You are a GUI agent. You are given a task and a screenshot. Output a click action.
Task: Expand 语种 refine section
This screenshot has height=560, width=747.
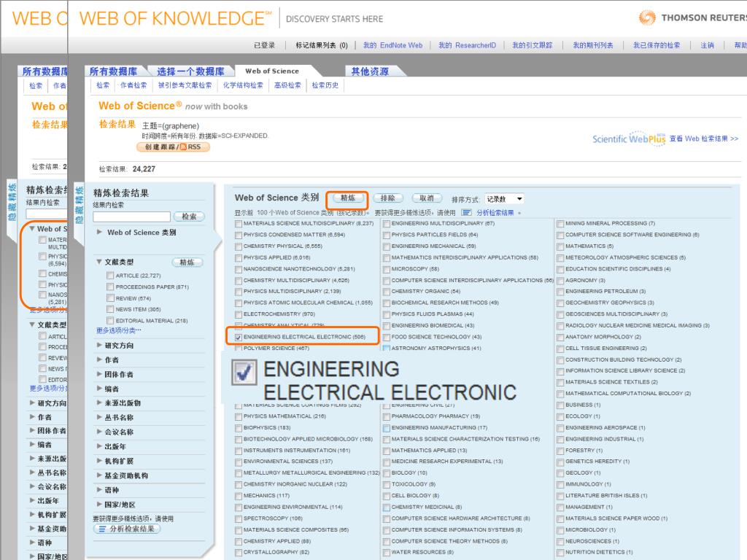tap(99, 489)
